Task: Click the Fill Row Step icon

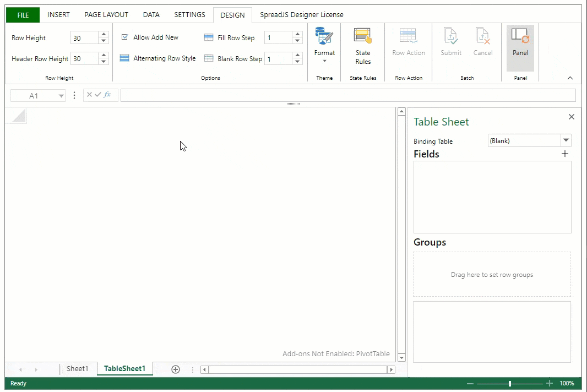Action: [x=209, y=37]
